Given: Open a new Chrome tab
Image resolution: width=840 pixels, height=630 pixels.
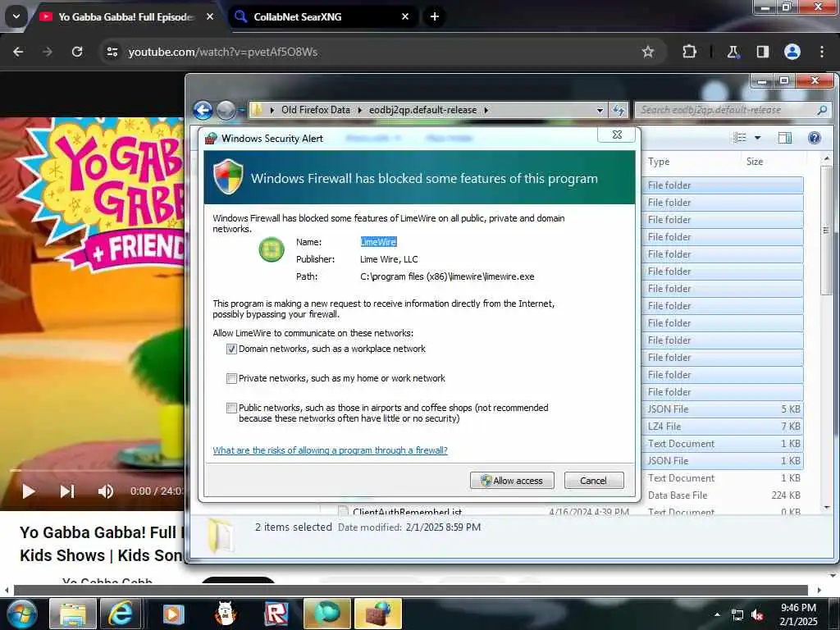Looking at the screenshot, I should [435, 16].
